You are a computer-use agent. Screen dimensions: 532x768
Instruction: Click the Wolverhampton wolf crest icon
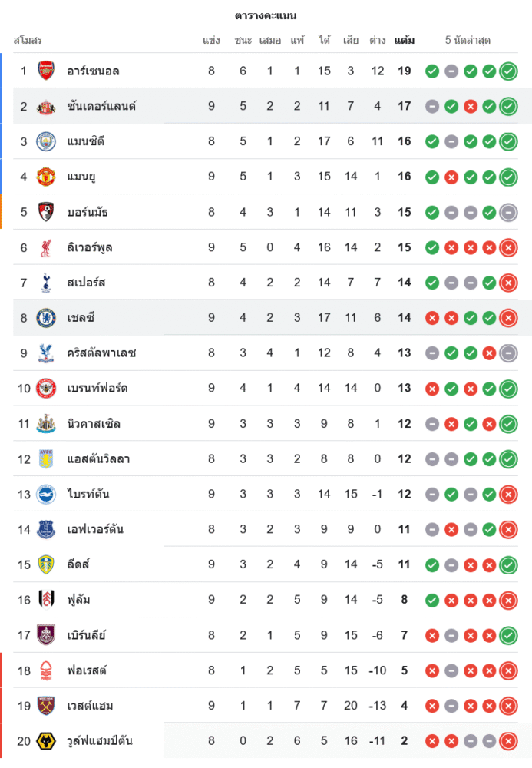click(x=46, y=741)
